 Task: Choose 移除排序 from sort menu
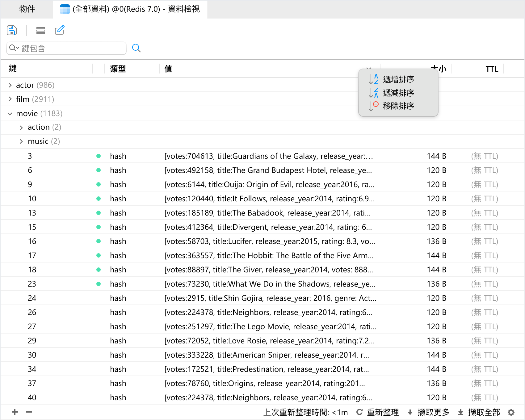(398, 106)
